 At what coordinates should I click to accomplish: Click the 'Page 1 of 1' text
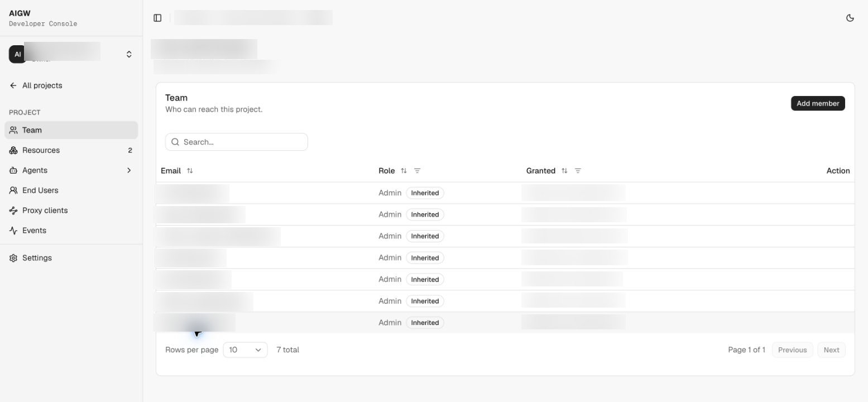(x=746, y=350)
